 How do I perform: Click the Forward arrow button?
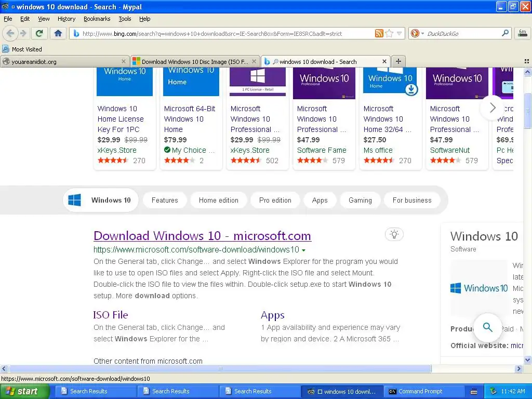23,33
